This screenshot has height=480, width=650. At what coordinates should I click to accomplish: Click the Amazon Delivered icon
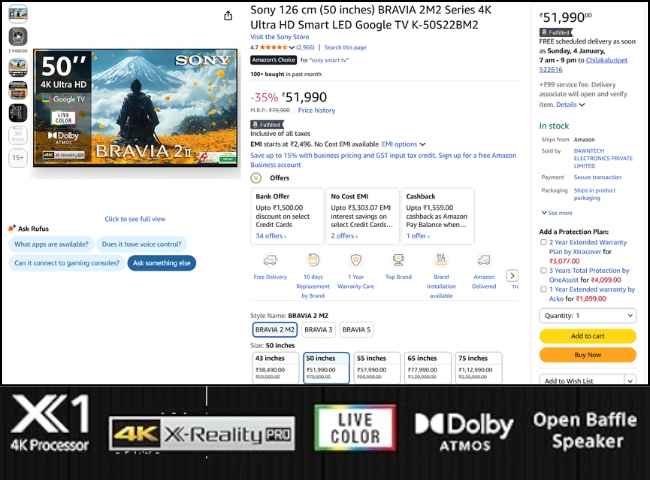coord(484,260)
